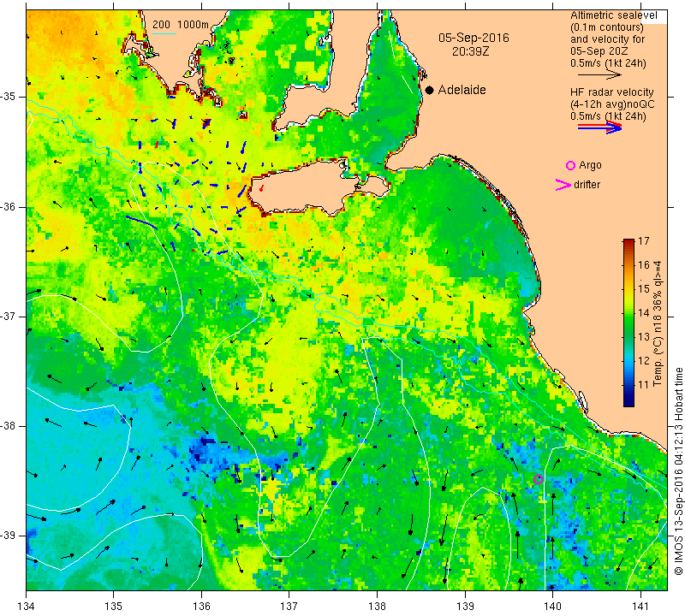Click the cyan 200 1000m contour legend line
The height and width of the screenshot is (616, 685).
(x=164, y=33)
